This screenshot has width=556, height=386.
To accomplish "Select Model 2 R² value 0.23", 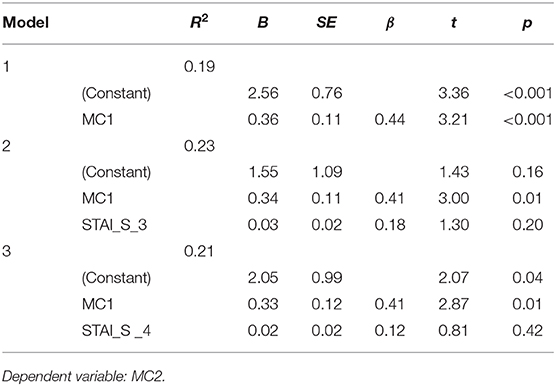I will 199,146.
